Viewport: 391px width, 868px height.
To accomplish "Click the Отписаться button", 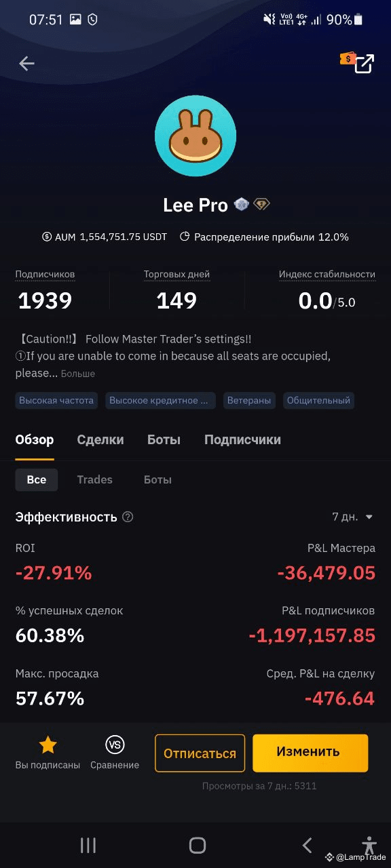I will (x=200, y=753).
